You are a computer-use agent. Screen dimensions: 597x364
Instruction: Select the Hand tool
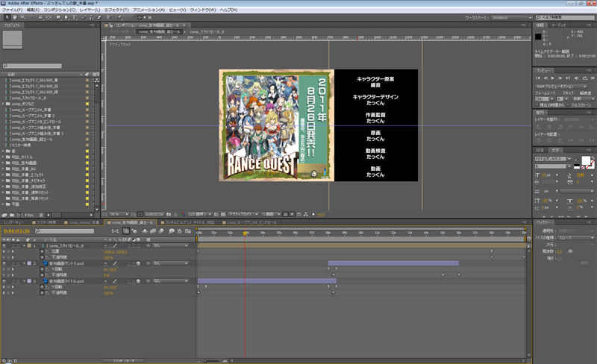pyautogui.click(x=13, y=16)
